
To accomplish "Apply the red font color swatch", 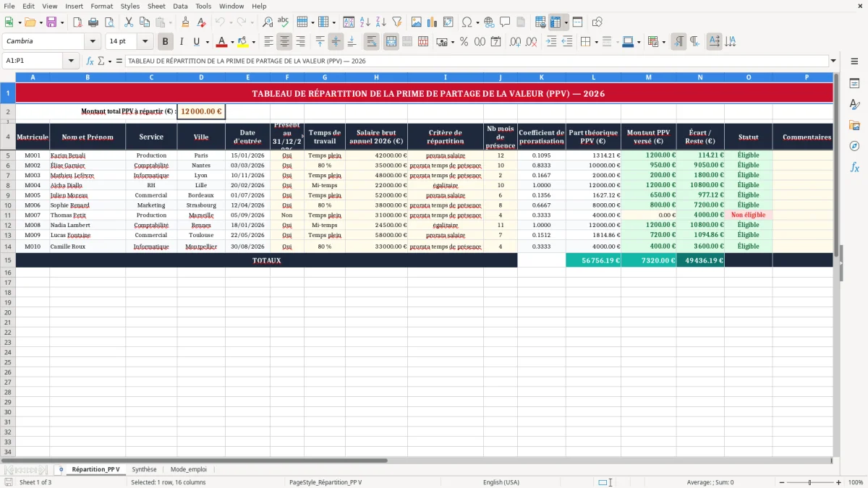I will (x=222, y=42).
